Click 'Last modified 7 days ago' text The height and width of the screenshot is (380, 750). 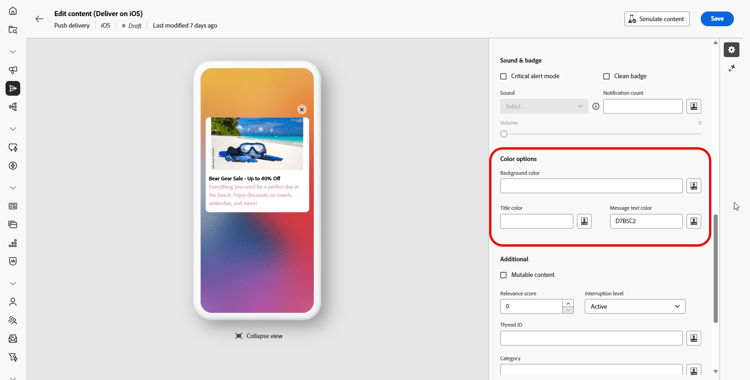point(185,26)
